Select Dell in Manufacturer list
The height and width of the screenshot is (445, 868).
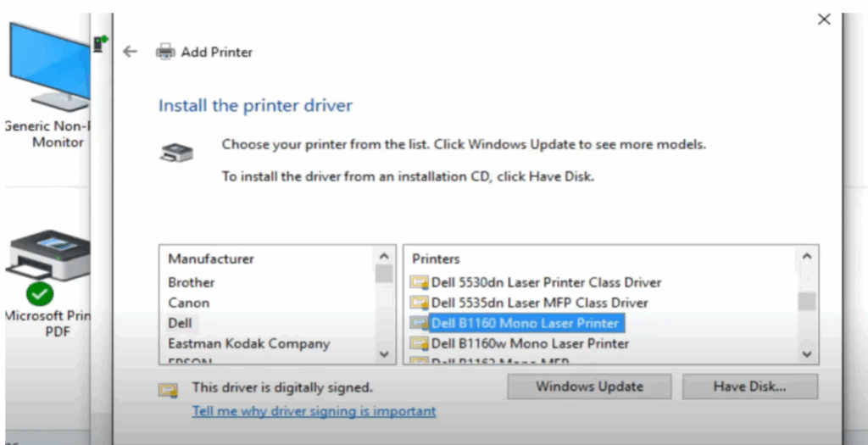pos(180,323)
